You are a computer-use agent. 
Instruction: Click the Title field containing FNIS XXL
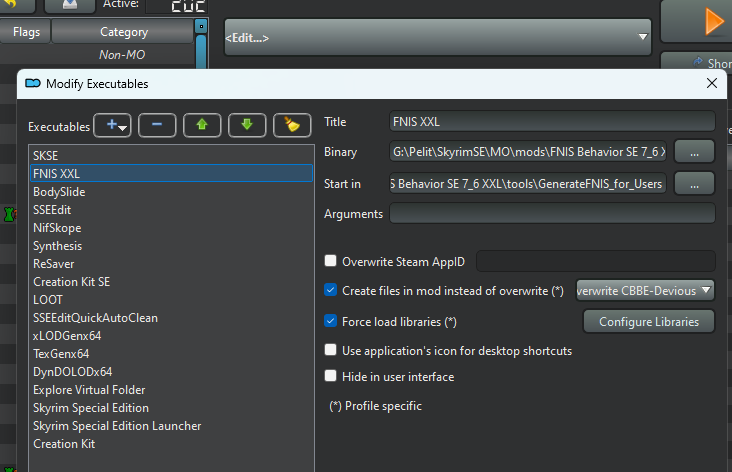click(552, 121)
